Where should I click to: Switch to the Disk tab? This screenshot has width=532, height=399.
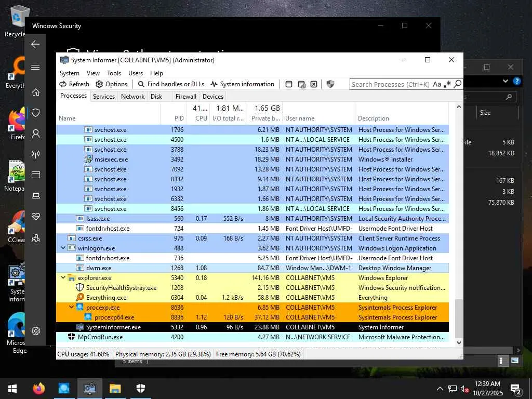156,96
